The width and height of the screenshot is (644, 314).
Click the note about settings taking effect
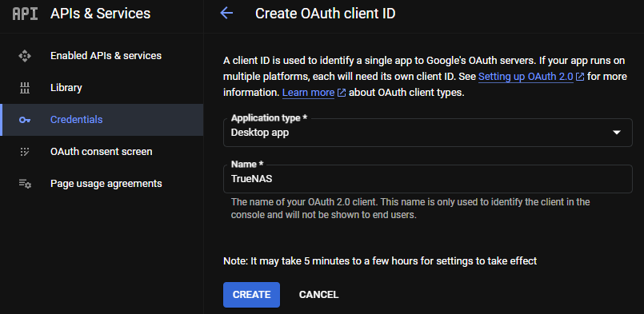[x=380, y=261]
